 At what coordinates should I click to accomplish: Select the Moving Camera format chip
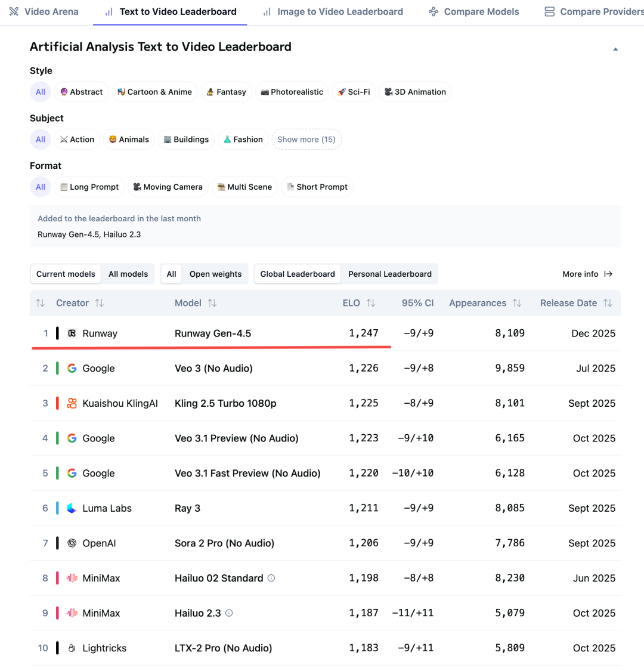(x=168, y=187)
